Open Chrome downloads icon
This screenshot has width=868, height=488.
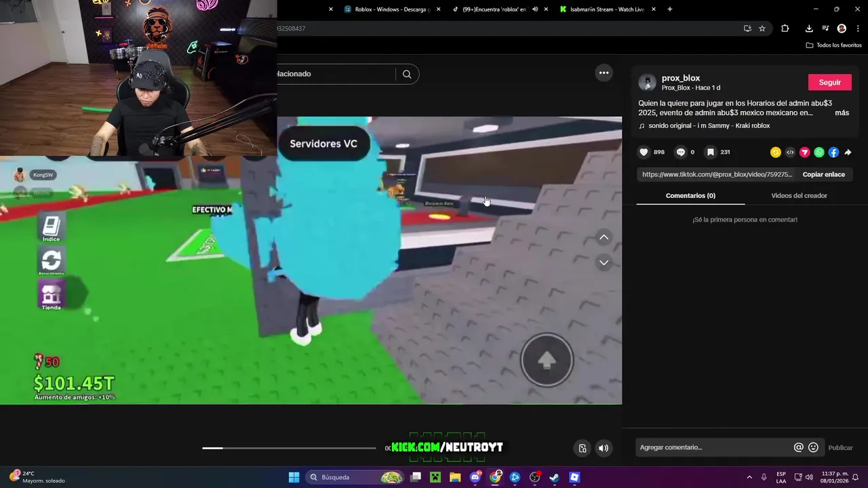point(809,28)
